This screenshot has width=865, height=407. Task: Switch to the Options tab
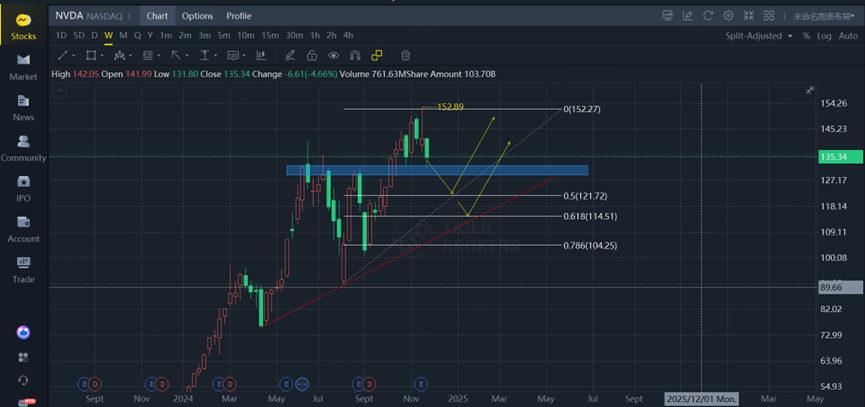click(x=197, y=16)
